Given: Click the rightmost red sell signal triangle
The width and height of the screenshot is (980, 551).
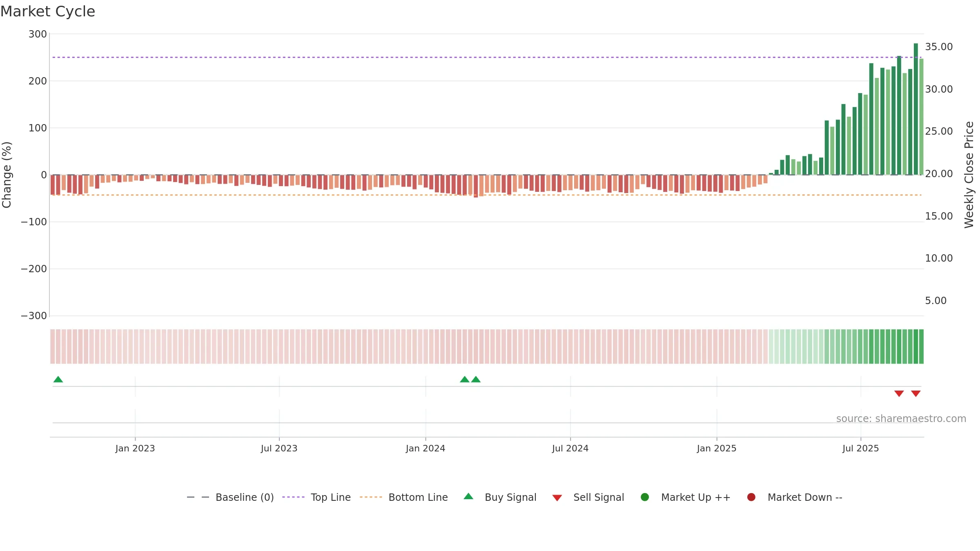Looking at the screenshot, I should (x=916, y=393).
